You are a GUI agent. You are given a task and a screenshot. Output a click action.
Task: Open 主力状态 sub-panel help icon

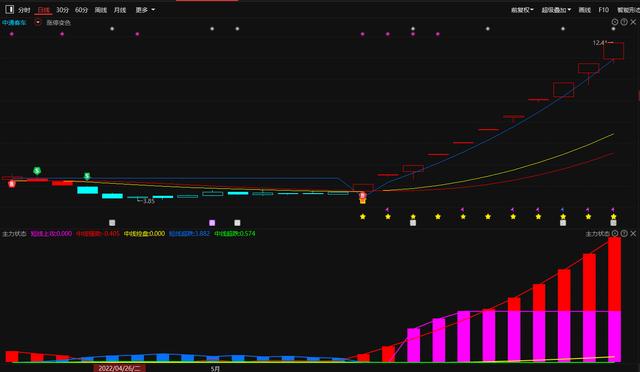pos(624,233)
